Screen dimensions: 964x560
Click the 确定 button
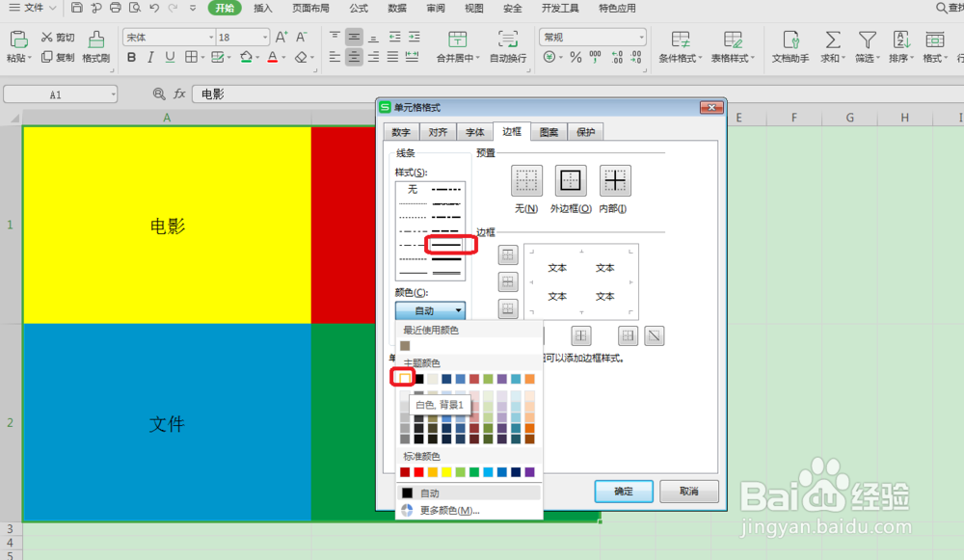click(624, 492)
